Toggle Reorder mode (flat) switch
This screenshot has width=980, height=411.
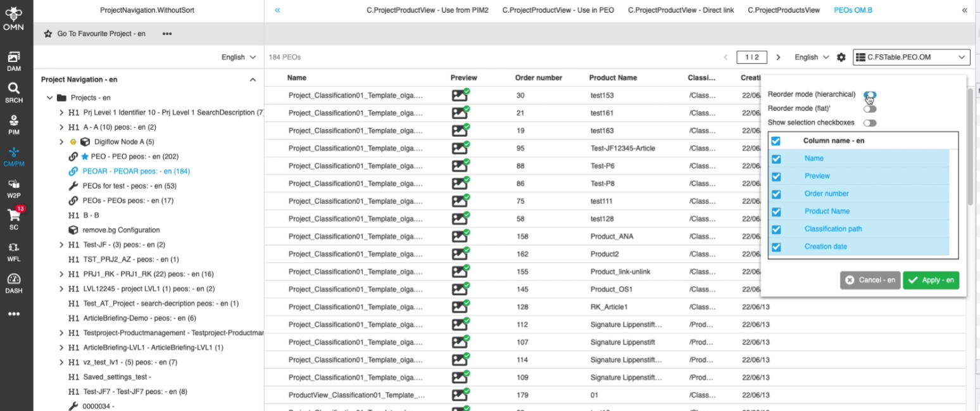pos(870,109)
